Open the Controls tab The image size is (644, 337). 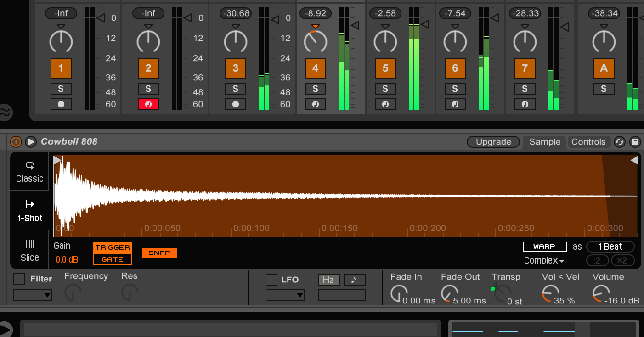click(588, 141)
